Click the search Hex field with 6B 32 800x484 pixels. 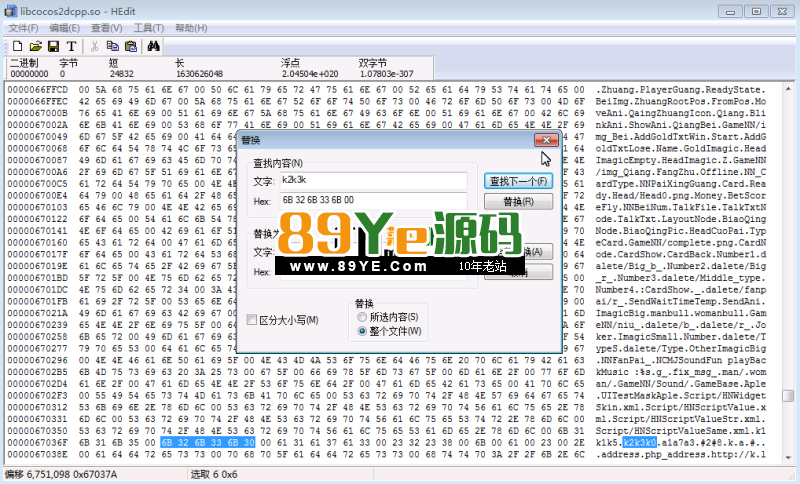(x=372, y=201)
